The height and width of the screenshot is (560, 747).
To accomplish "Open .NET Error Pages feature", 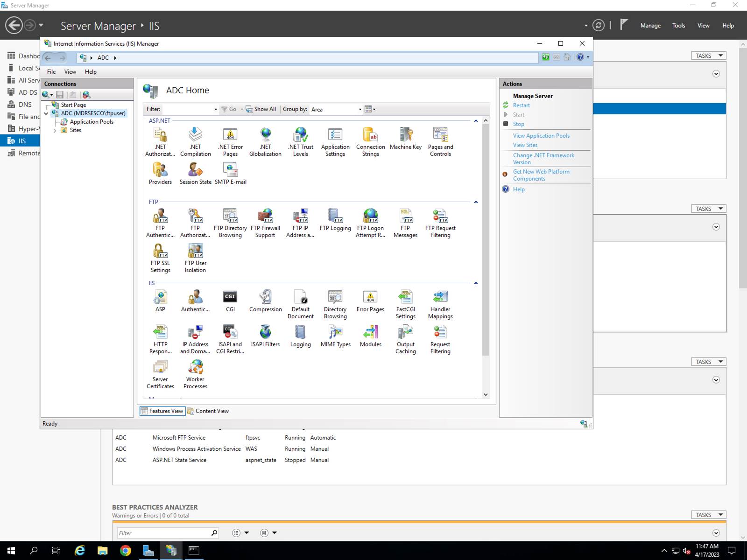I will 230,142.
